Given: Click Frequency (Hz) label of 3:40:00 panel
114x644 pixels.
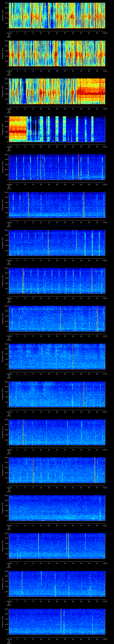Looking at the screenshot, I should pos(3,357).
